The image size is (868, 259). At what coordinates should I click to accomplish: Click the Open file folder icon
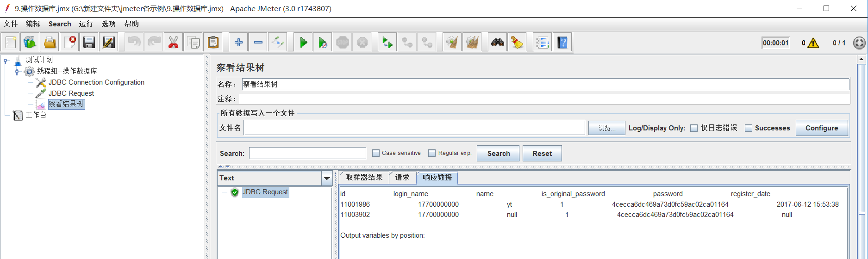point(50,43)
